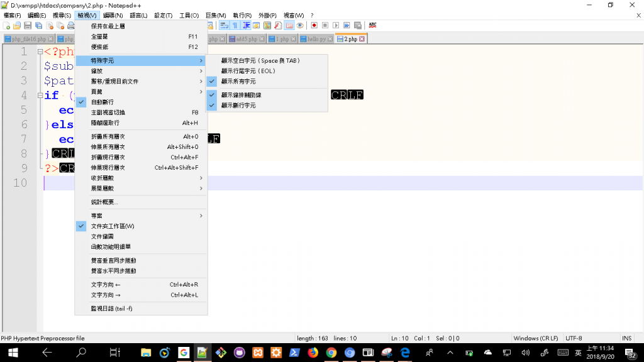Choose 折疊所有層次 Alt+0 entry
The image size is (644, 362).
click(x=141, y=136)
